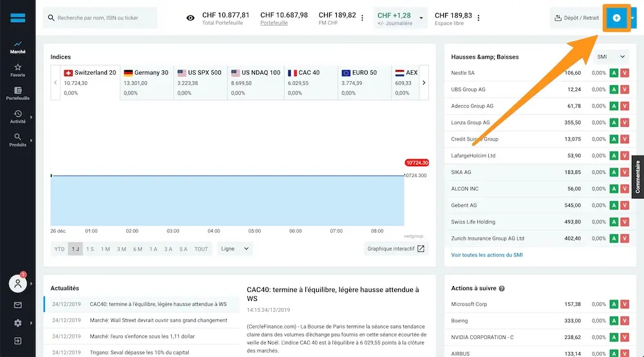This screenshot has width=644, height=357.
Task: Set chart range to 1 J
Action: point(75,249)
